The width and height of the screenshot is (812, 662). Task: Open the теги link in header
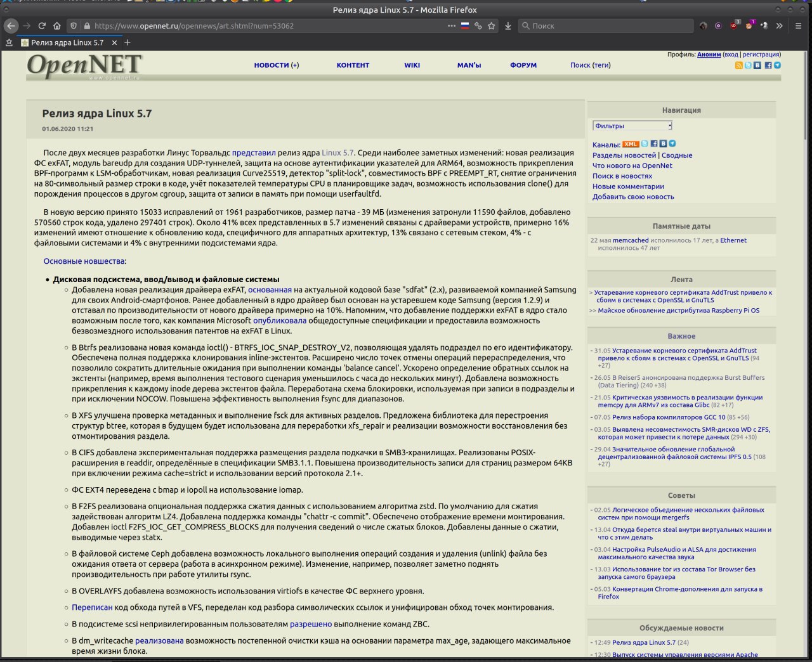(x=601, y=65)
